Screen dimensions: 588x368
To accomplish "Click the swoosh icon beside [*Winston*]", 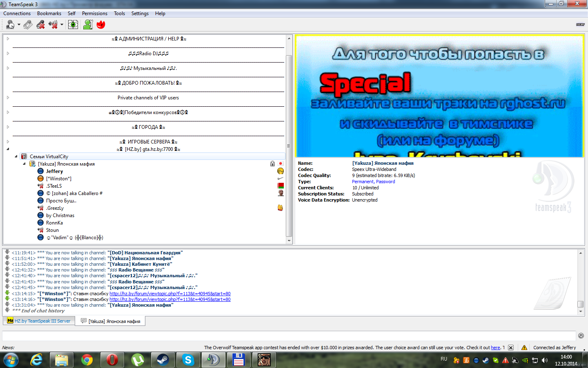I will tap(281, 178).
